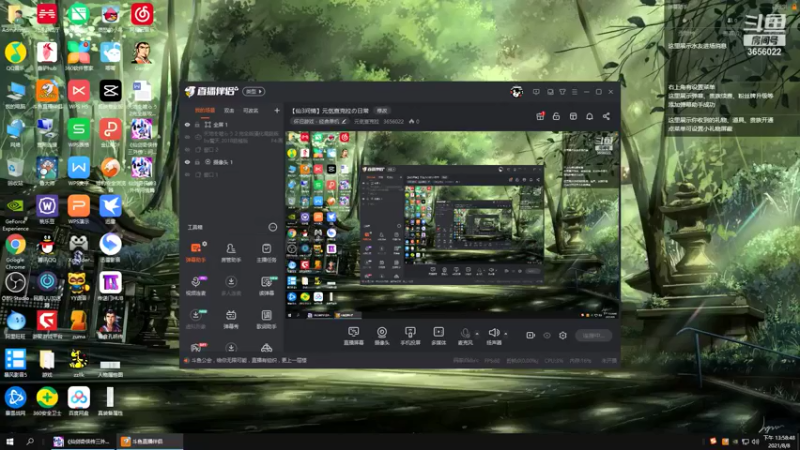This screenshot has height=450, width=800.
Task: Add a 手机投屏 phone casting source
Action: click(410, 336)
